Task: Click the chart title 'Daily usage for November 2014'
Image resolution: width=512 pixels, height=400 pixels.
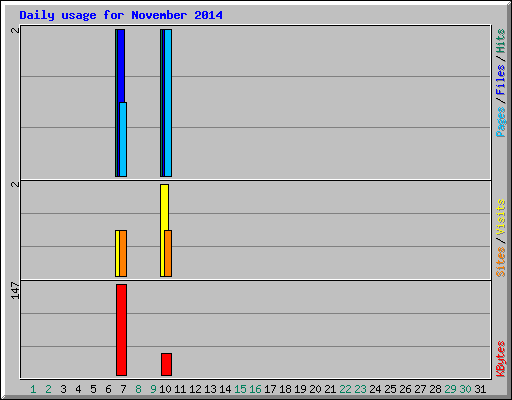Action: tap(121, 15)
